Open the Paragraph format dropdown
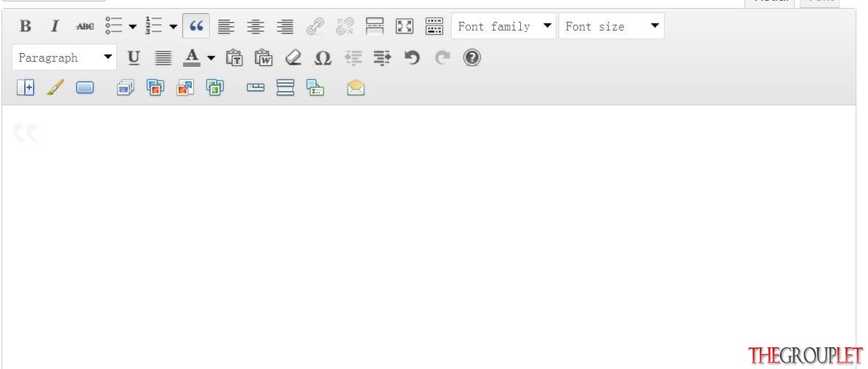 click(x=64, y=57)
